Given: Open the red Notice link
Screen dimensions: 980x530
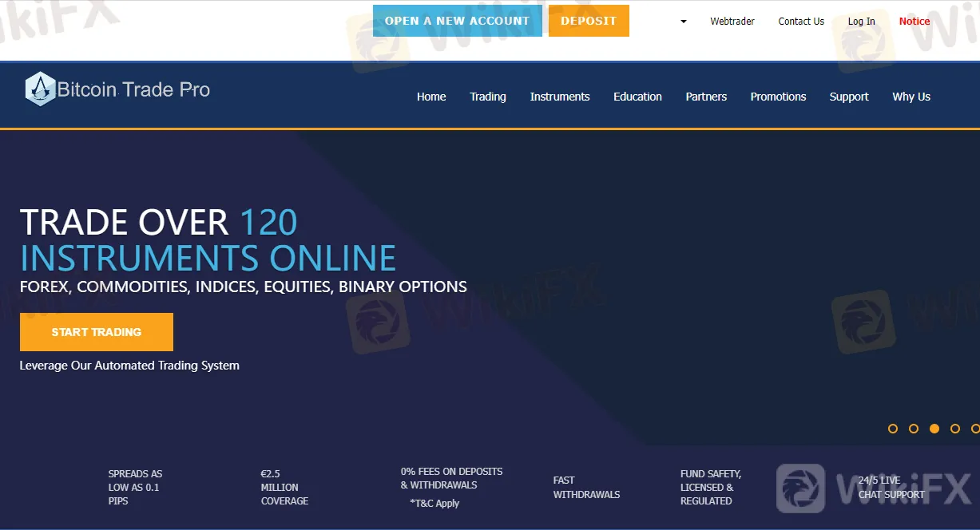Looking at the screenshot, I should tap(915, 22).
